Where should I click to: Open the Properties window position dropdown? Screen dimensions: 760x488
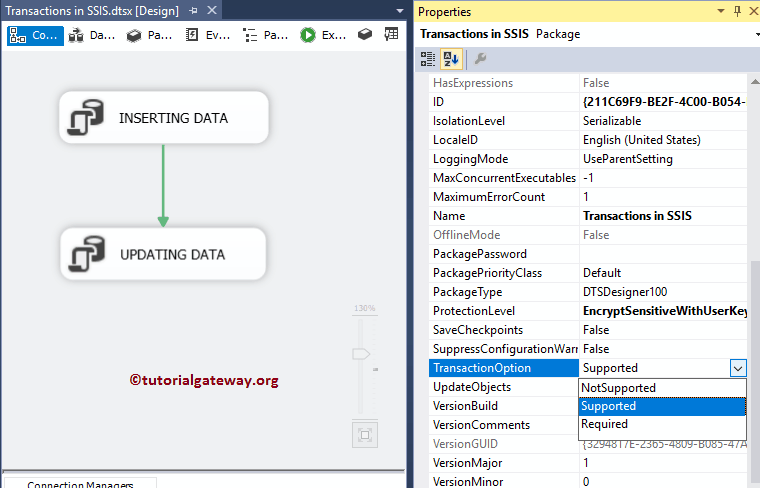[x=721, y=11]
